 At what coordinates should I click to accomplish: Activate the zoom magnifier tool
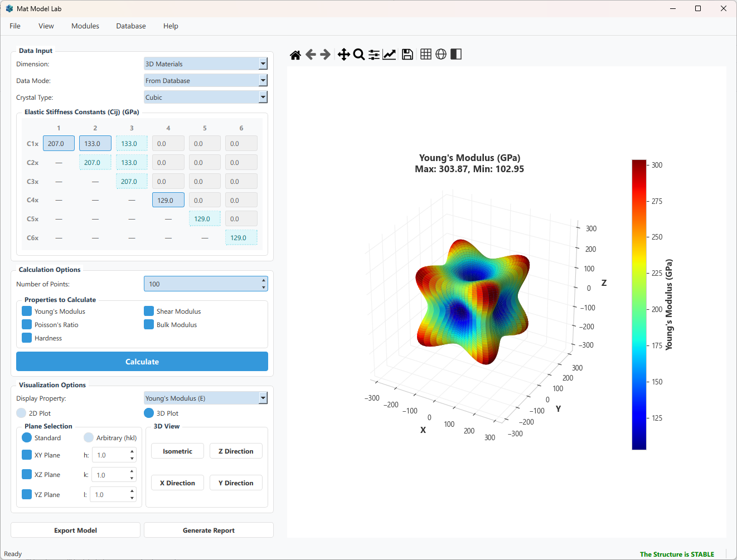tap(359, 55)
